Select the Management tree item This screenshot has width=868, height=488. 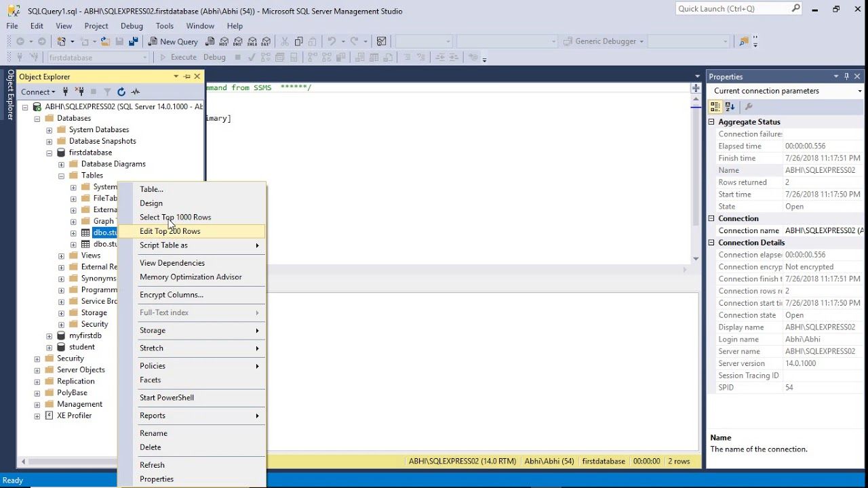[79, 404]
